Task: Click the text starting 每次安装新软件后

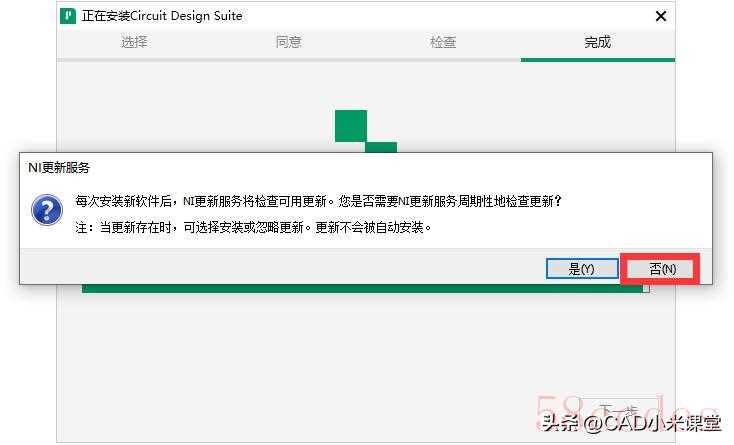Action: [318, 202]
